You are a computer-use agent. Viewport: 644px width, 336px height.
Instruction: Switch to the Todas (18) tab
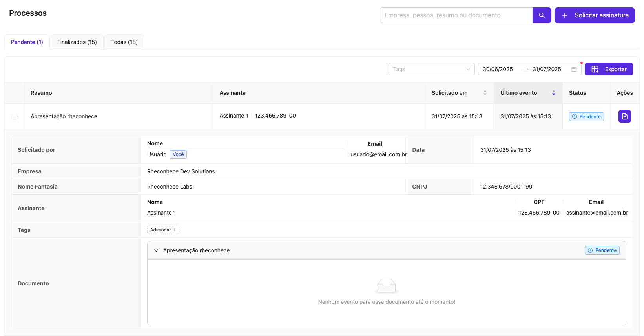pyautogui.click(x=124, y=42)
